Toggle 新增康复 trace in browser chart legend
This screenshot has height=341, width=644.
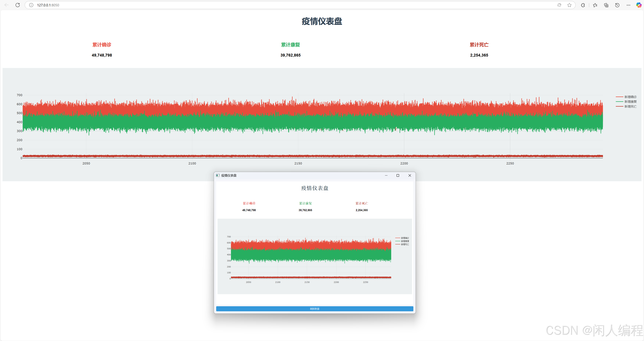coord(626,101)
